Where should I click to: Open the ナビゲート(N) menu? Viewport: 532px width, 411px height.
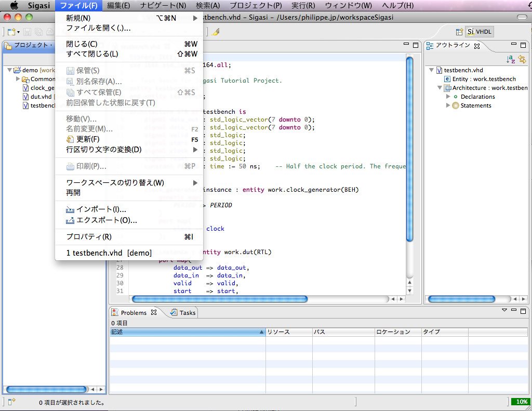coord(163,5)
